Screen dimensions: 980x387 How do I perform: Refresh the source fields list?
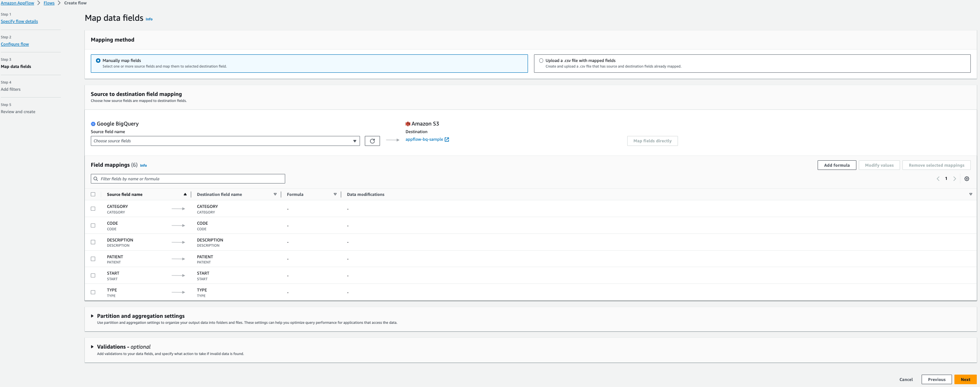coord(372,141)
